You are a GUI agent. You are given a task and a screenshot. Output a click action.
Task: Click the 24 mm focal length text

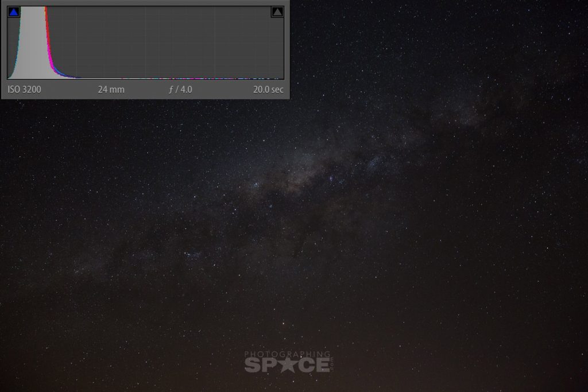coord(111,90)
